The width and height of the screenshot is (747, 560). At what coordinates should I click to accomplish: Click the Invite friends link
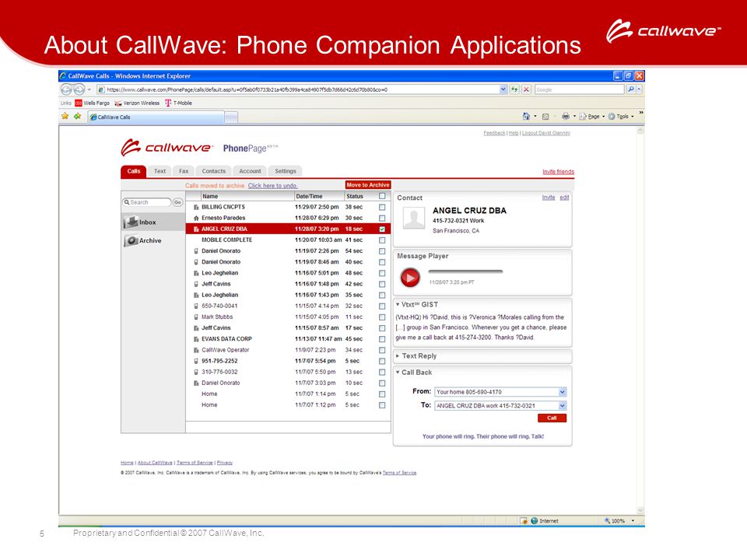point(559,171)
